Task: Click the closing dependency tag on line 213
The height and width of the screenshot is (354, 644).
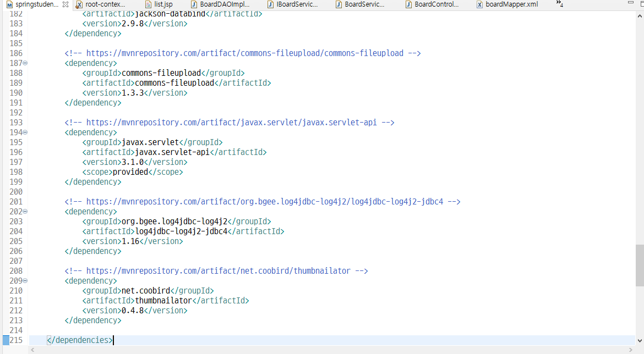Action: [x=93, y=321]
